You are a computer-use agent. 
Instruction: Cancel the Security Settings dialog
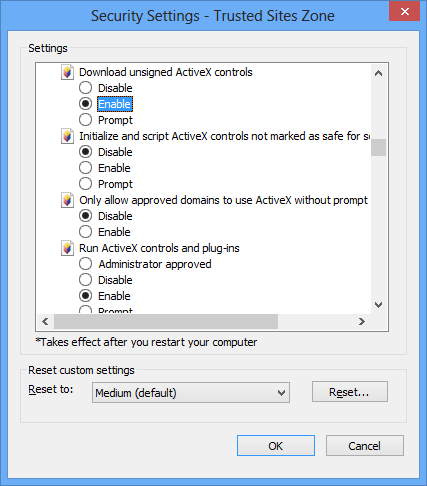pyautogui.click(x=365, y=446)
